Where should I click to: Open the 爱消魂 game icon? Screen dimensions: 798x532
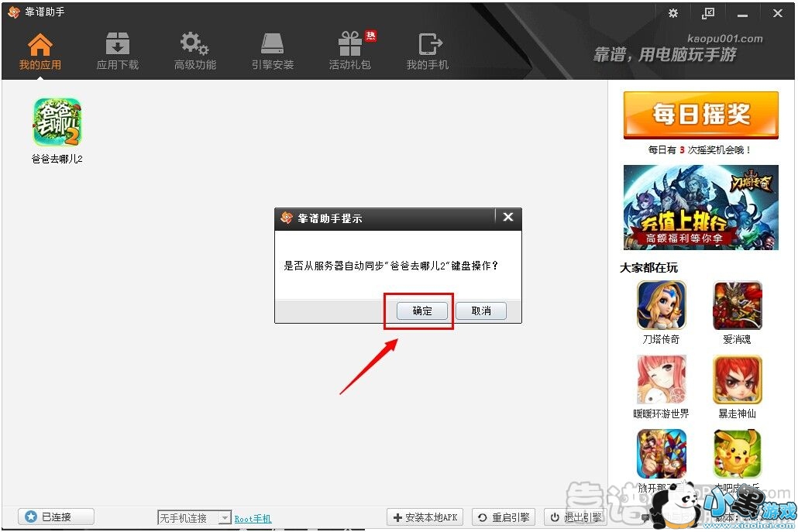click(737, 305)
